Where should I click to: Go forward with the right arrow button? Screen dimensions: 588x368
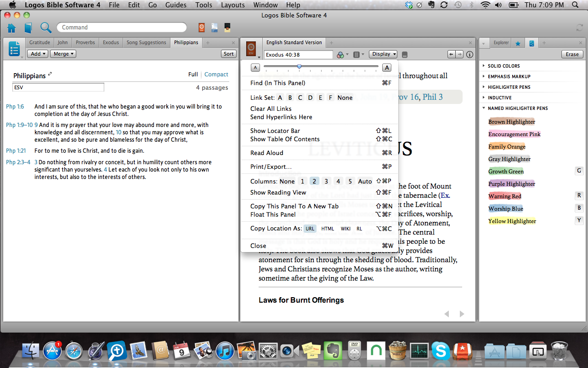point(460,54)
